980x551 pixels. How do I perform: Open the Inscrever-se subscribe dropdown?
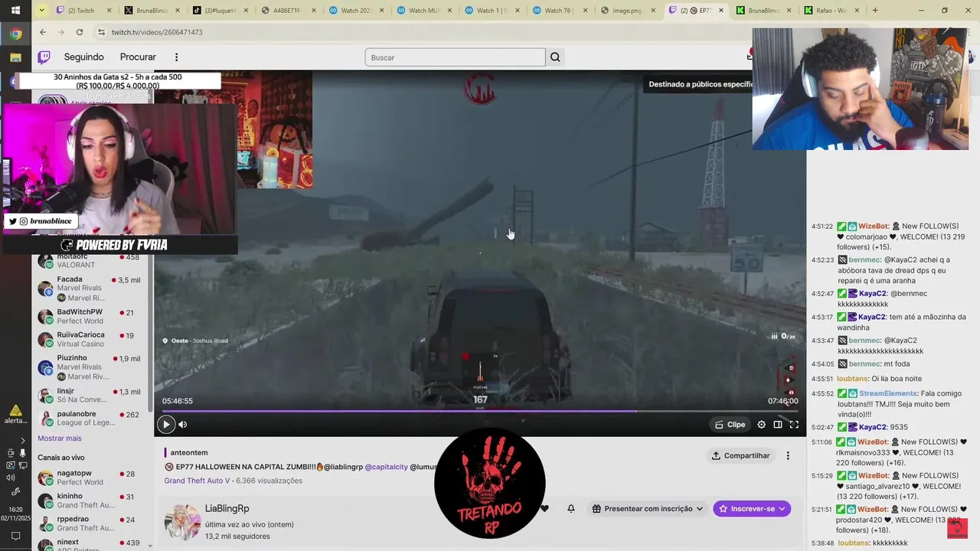tap(752, 509)
